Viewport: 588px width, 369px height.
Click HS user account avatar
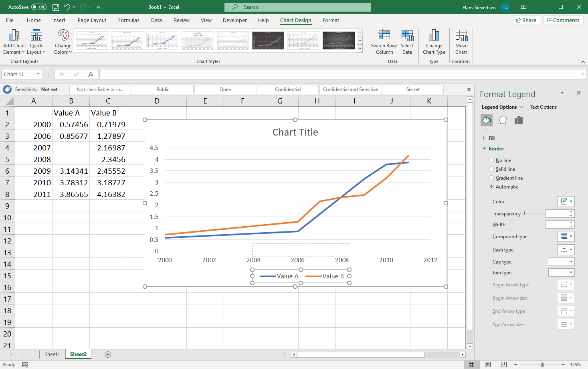click(x=505, y=7)
